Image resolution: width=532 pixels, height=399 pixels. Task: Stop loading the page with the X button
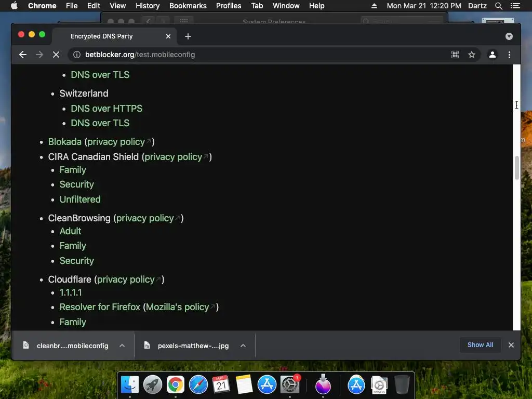click(x=56, y=55)
